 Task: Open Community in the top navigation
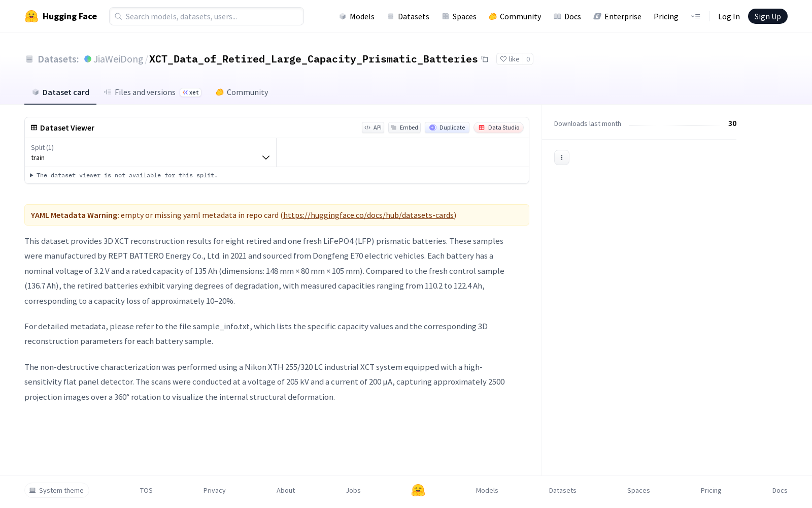[x=515, y=16]
